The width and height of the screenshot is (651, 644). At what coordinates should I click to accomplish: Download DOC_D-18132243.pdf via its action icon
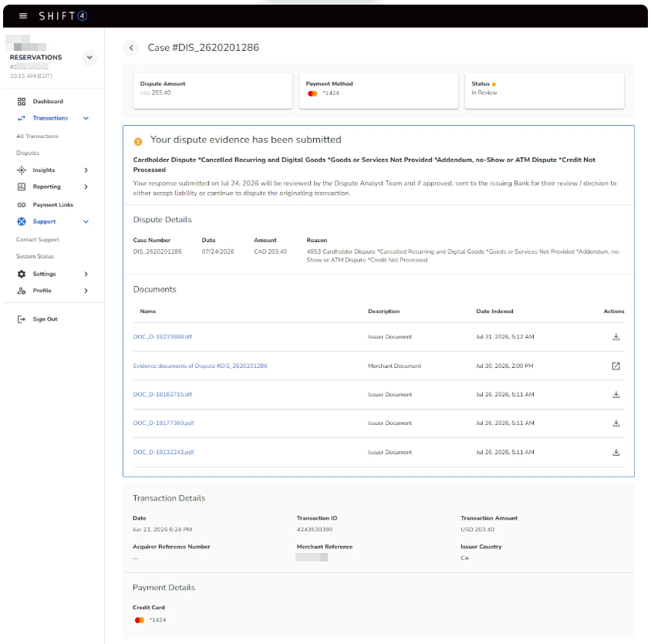pyautogui.click(x=616, y=452)
